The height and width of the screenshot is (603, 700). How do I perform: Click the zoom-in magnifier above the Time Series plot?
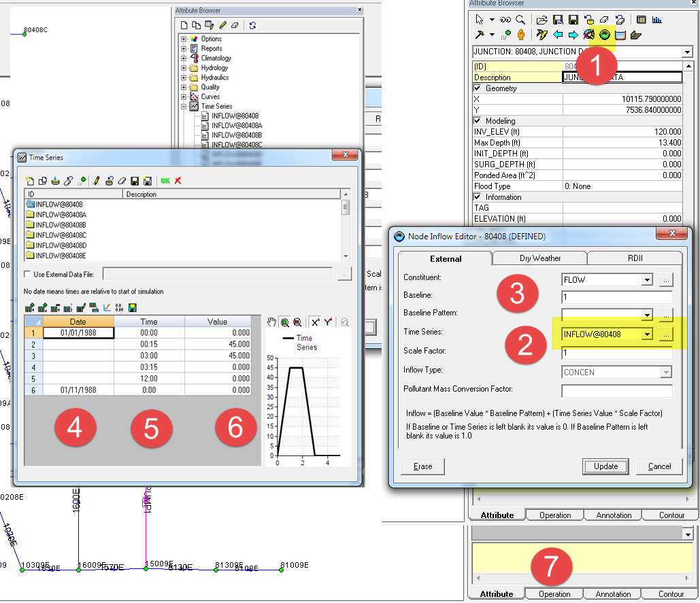click(286, 322)
